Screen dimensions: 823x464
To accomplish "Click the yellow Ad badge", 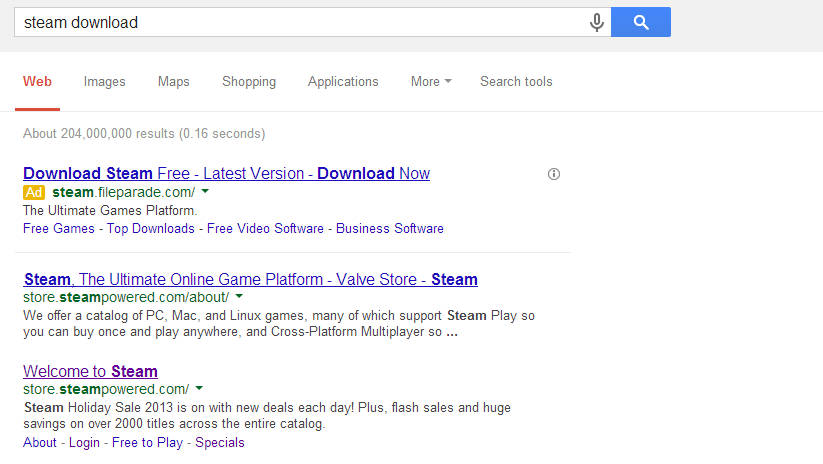I will click(34, 193).
